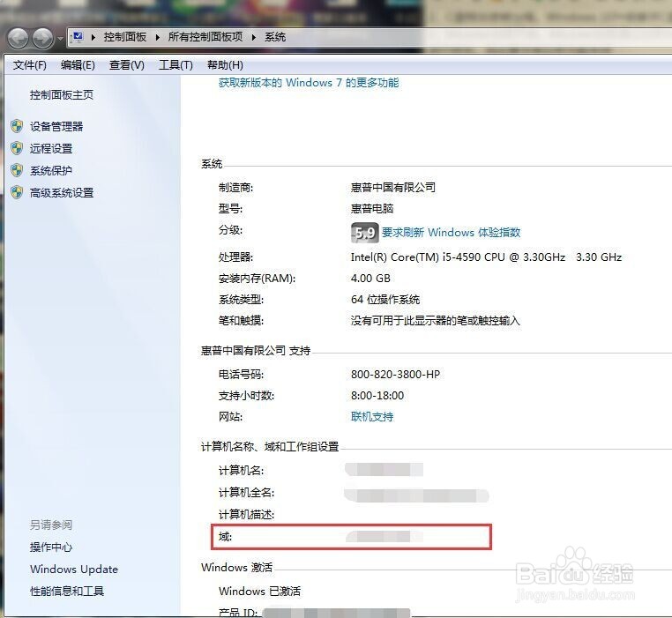Click model value 惠普电脑
672x618 pixels.
pos(372,209)
